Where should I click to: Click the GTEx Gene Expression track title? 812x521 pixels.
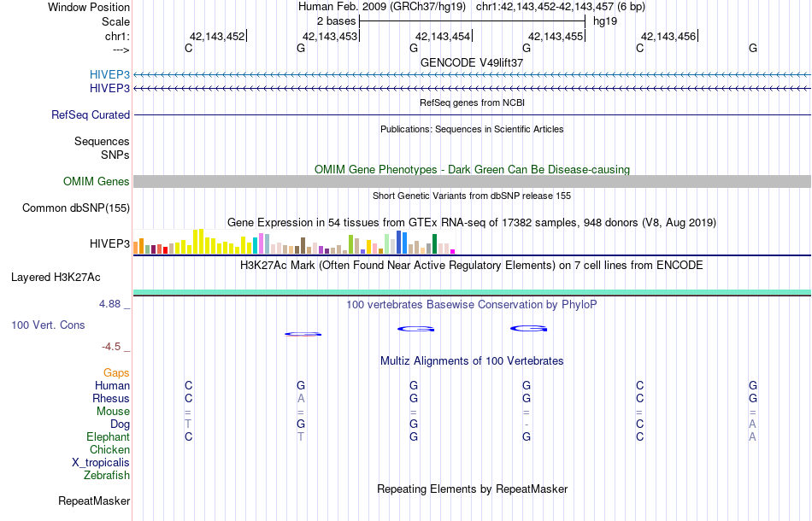point(472,222)
